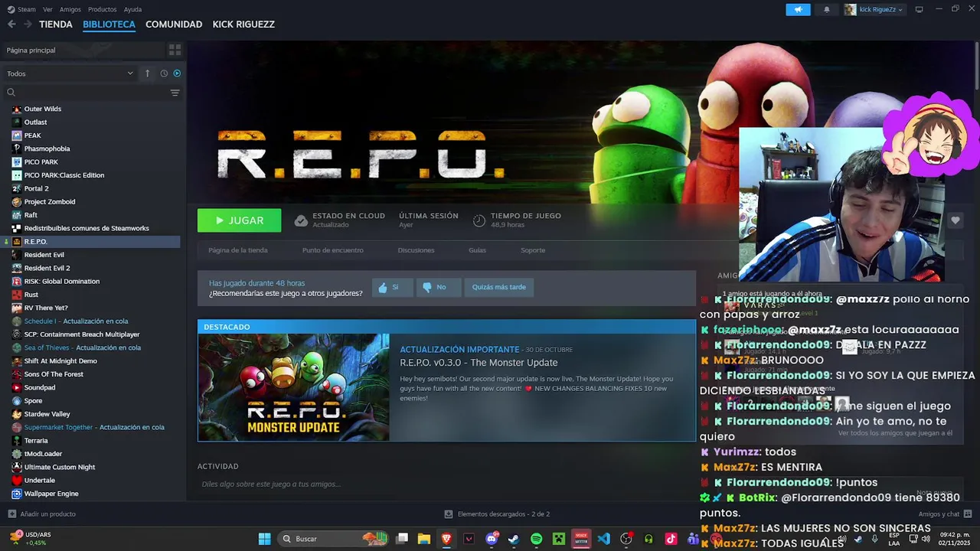
Task: Switch to Big Picture mode icon
Action: pos(919,9)
